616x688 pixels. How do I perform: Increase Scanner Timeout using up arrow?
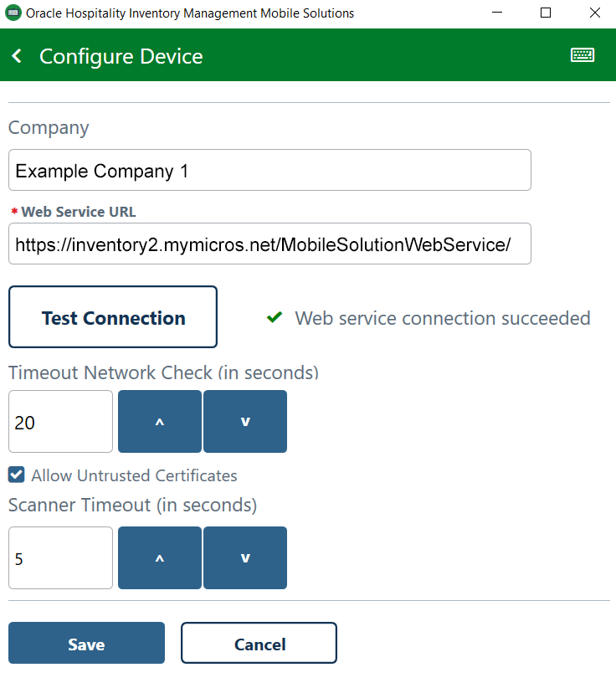(159, 557)
